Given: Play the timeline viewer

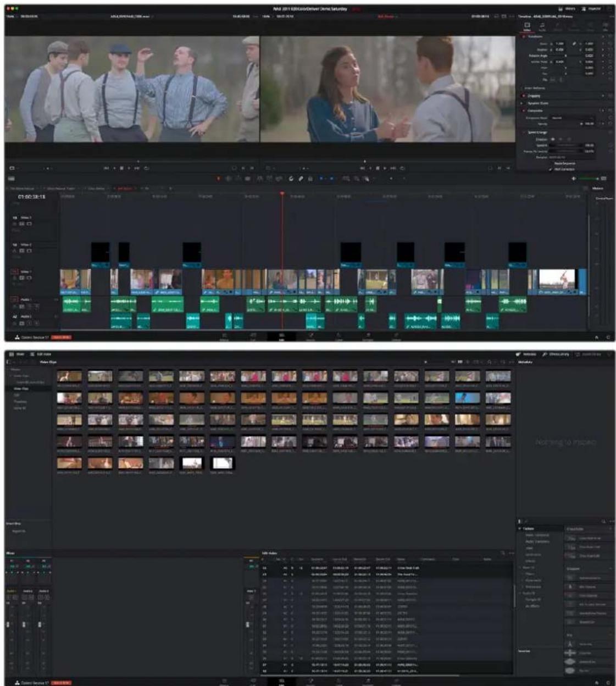Looking at the screenshot, I should pos(385,168).
